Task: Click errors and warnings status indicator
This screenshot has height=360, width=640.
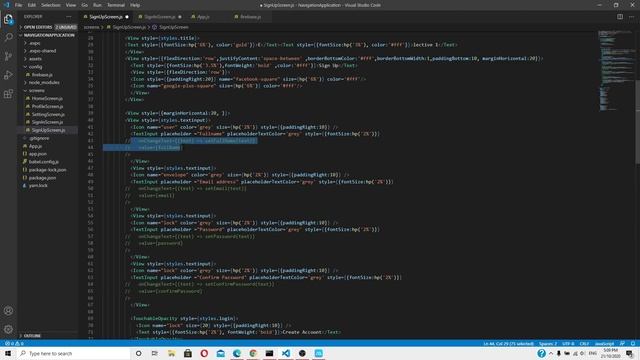Action: tap(14, 344)
